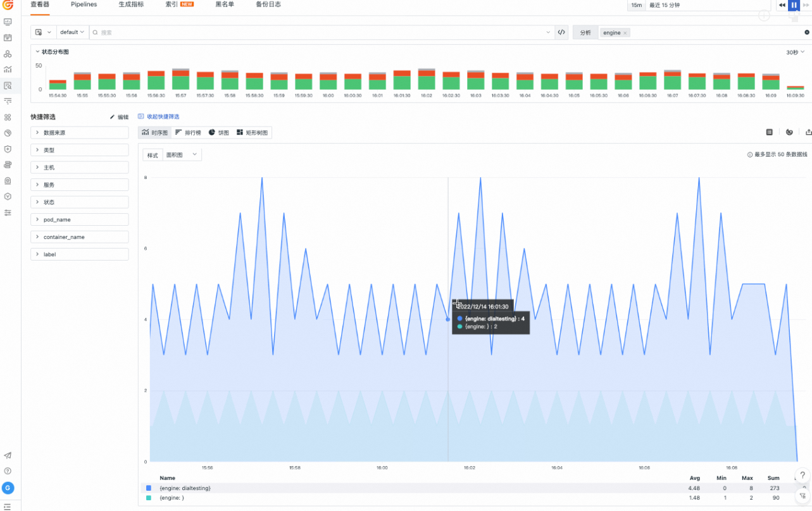Open the management sliders icon in sidebar

[x=8, y=212]
